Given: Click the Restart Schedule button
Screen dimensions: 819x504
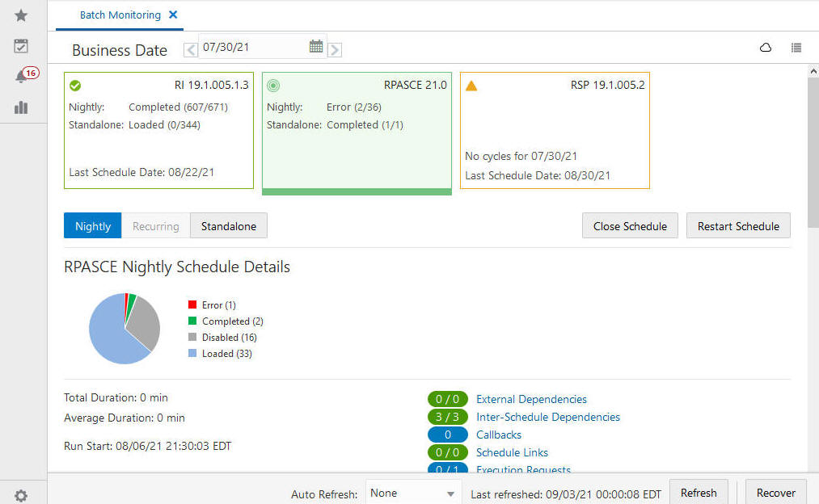Looking at the screenshot, I should click(738, 226).
